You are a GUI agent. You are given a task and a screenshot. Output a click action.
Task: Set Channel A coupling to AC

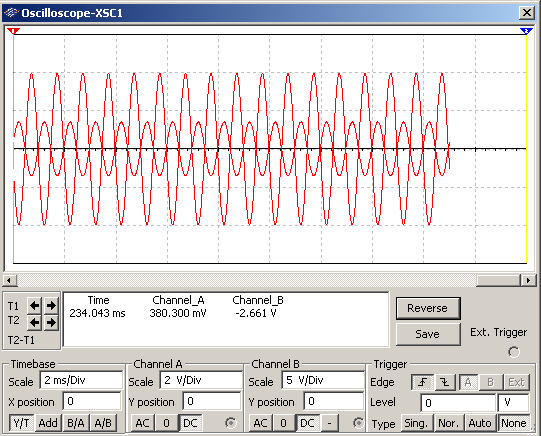(142, 423)
